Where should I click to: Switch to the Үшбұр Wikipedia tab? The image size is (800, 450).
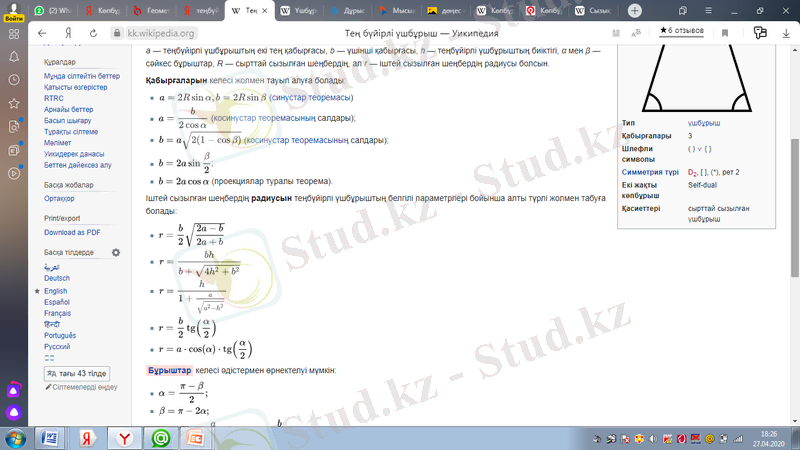pyautogui.click(x=299, y=10)
